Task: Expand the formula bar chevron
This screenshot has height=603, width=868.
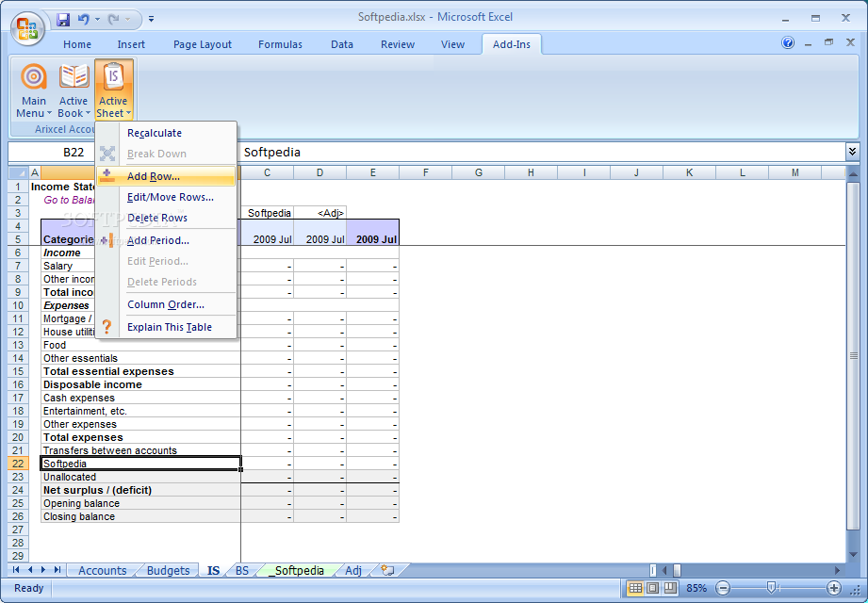Action: coord(852,151)
